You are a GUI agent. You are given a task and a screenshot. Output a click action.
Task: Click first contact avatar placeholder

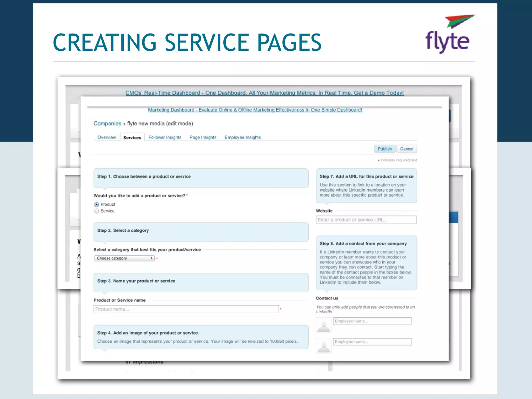(x=324, y=325)
